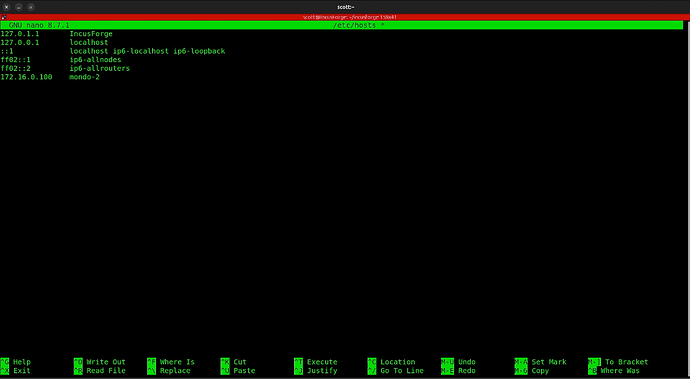The height and width of the screenshot is (379, 690).
Task: Click the Where Is shortcut label
Action: 177,362
